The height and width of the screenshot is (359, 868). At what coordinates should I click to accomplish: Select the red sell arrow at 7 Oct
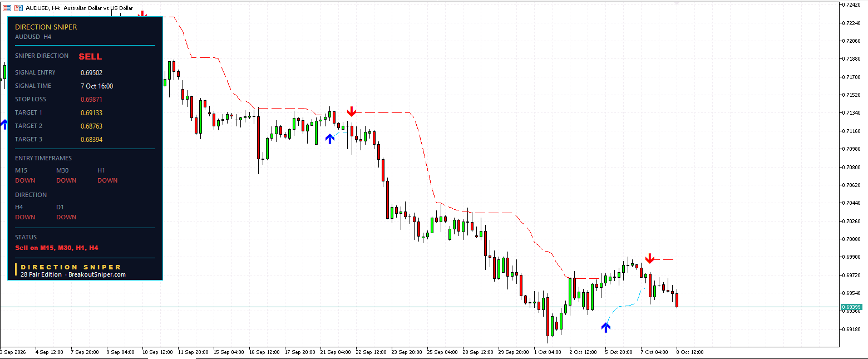click(x=649, y=258)
